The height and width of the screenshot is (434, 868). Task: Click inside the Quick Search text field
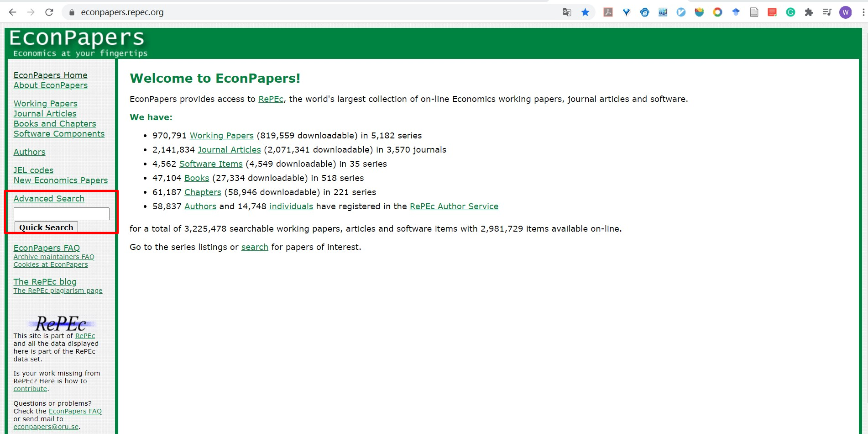pyautogui.click(x=61, y=213)
